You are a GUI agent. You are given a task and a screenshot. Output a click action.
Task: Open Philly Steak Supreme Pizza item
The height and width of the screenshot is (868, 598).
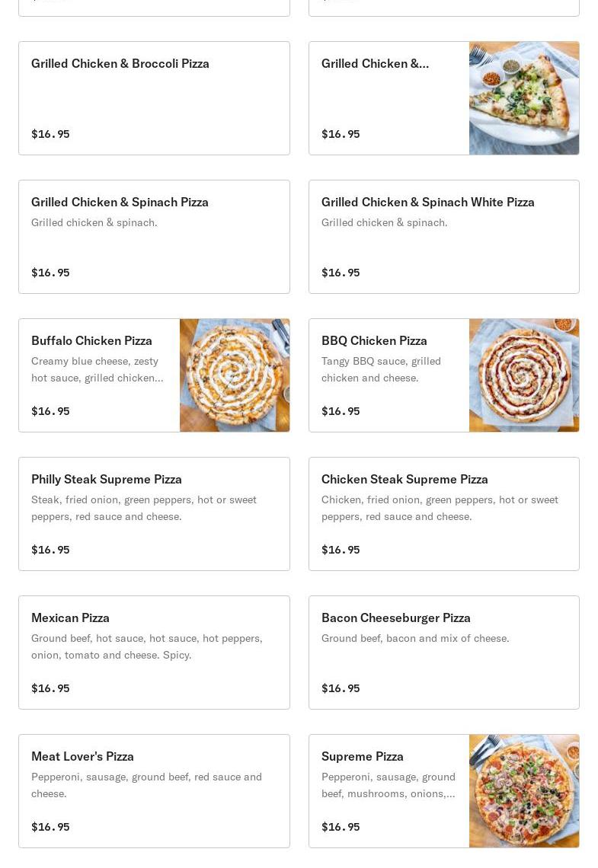pyautogui.click(x=154, y=514)
